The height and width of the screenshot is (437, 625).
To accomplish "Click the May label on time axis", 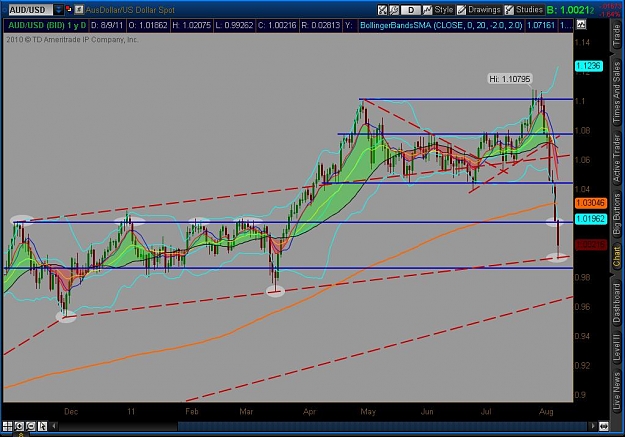I will [x=368, y=411].
